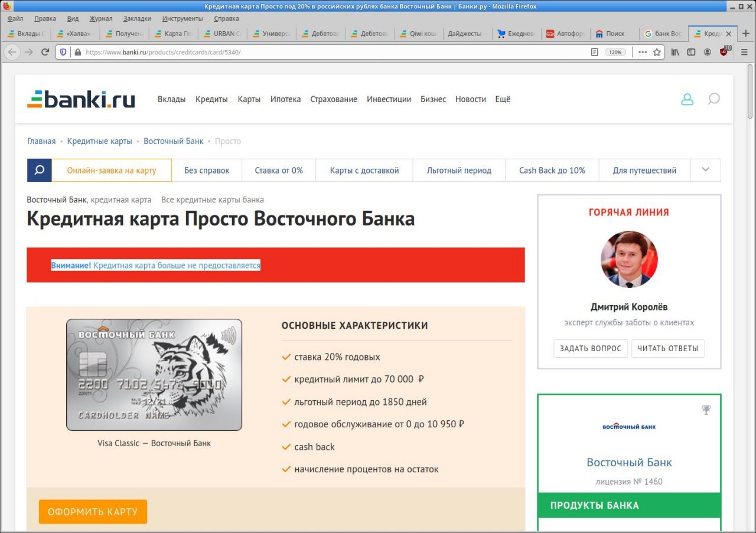Viewport: 756px width, 533px height.
Task: Click the trophy icon in bank panel
Action: point(706,410)
